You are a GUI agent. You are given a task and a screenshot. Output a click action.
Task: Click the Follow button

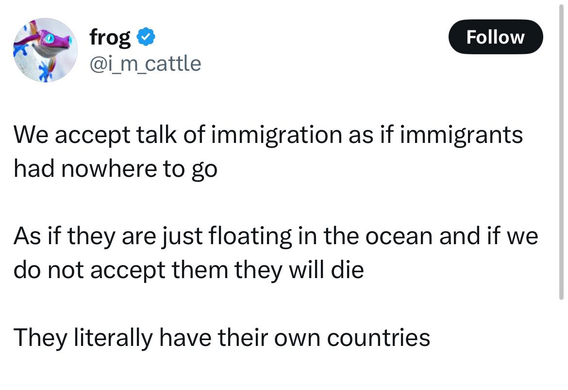[x=496, y=37]
